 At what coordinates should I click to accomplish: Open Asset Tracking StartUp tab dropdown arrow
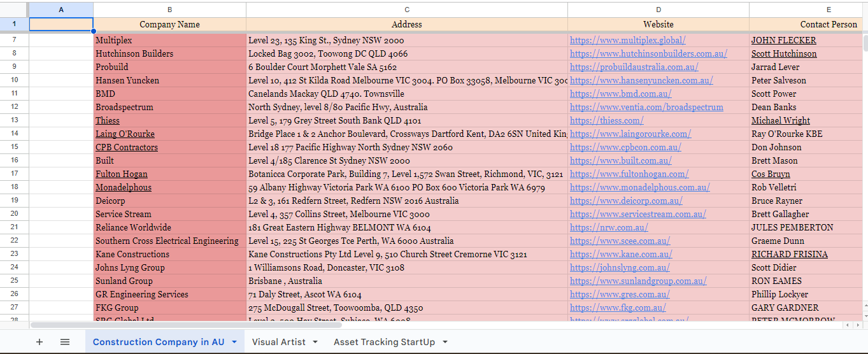click(x=445, y=342)
